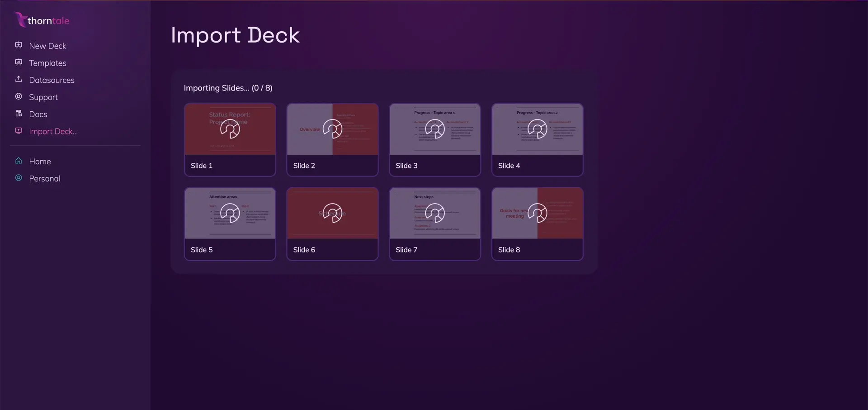
Task: Go to the Templates page
Action: pyautogui.click(x=47, y=63)
